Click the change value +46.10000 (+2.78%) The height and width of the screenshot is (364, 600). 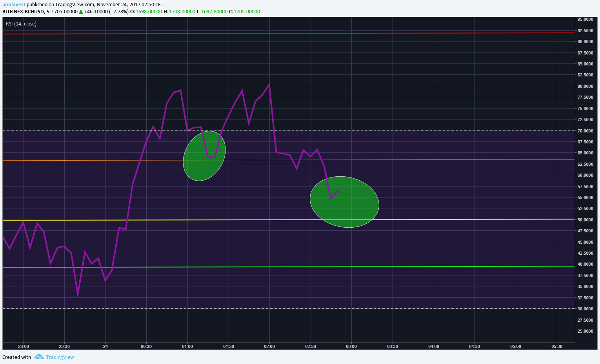[x=106, y=12]
